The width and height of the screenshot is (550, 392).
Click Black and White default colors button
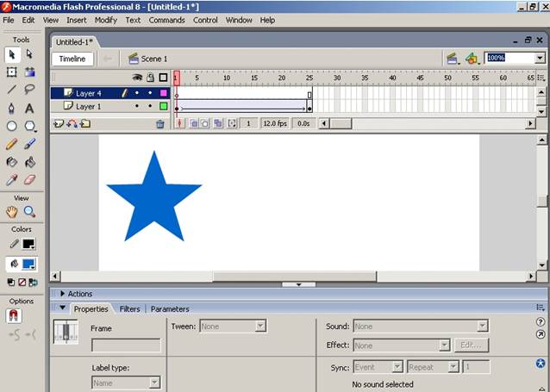click(11, 283)
